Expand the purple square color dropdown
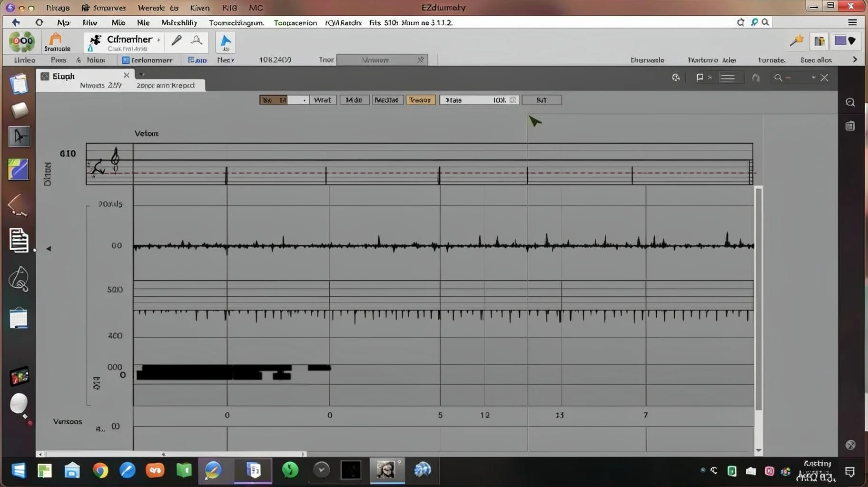This screenshot has height=487, width=868. pyautogui.click(x=846, y=41)
